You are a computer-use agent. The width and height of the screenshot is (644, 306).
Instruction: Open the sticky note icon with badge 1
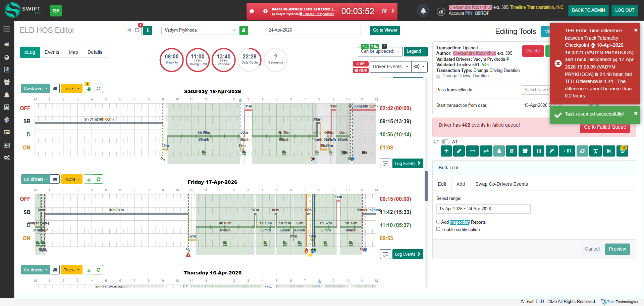[x=138, y=30]
